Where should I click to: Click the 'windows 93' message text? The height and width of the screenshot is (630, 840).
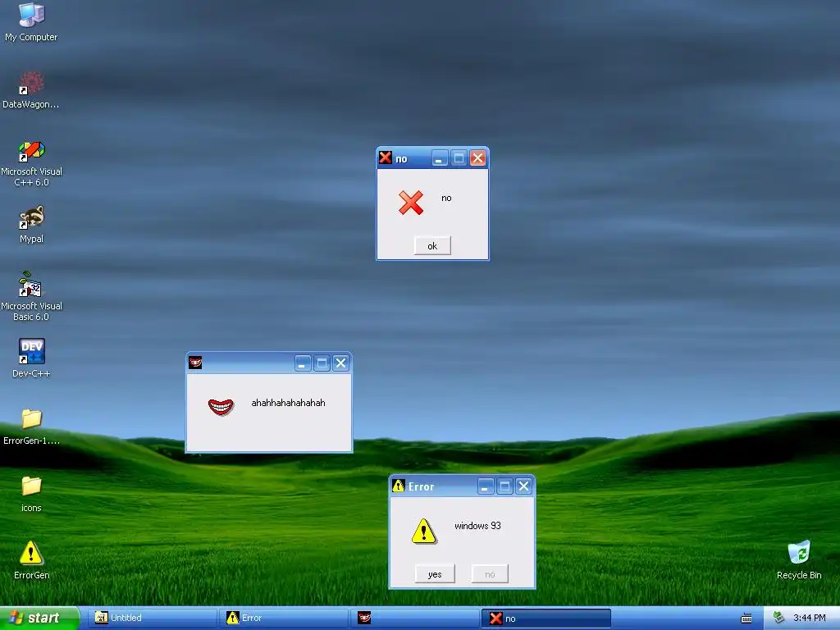click(478, 526)
